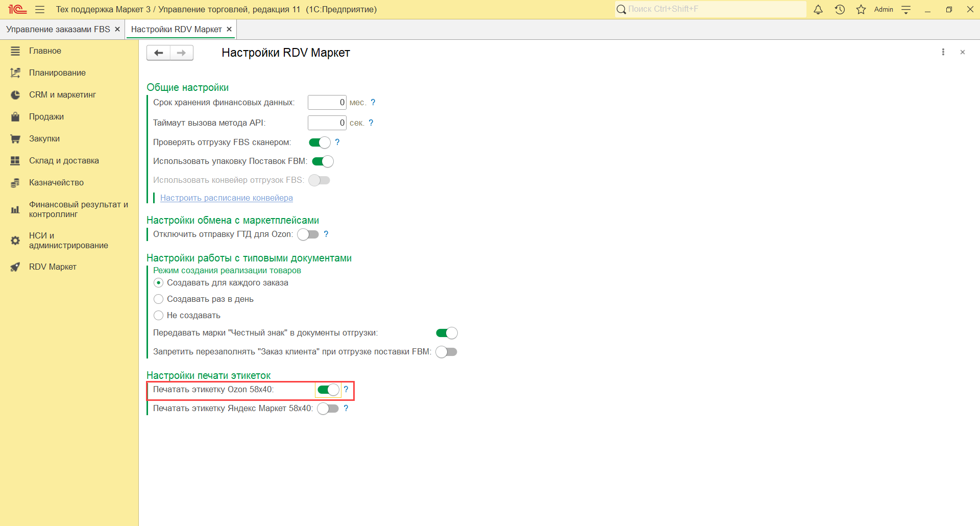980x526 pixels.
Task: Enable Отключить отправку ГТД для Ozon
Action: pyautogui.click(x=308, y=234)
